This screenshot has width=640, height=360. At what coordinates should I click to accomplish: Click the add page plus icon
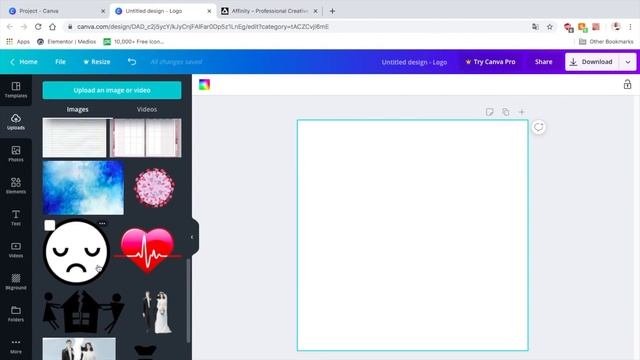(x=521, y=112)
